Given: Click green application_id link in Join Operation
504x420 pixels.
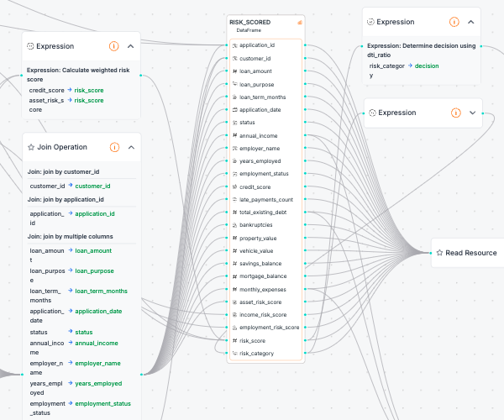Looking at the screenshot, I should (x=95, y=213).
